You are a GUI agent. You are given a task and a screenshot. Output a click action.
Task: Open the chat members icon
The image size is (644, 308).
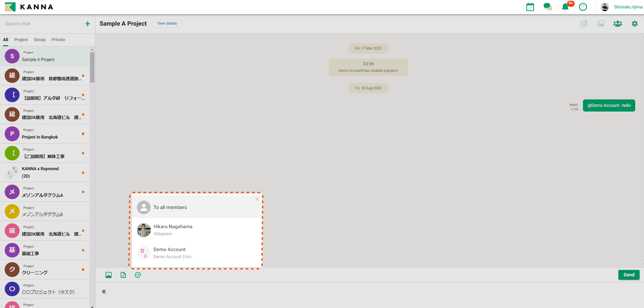tap(618, 24)
